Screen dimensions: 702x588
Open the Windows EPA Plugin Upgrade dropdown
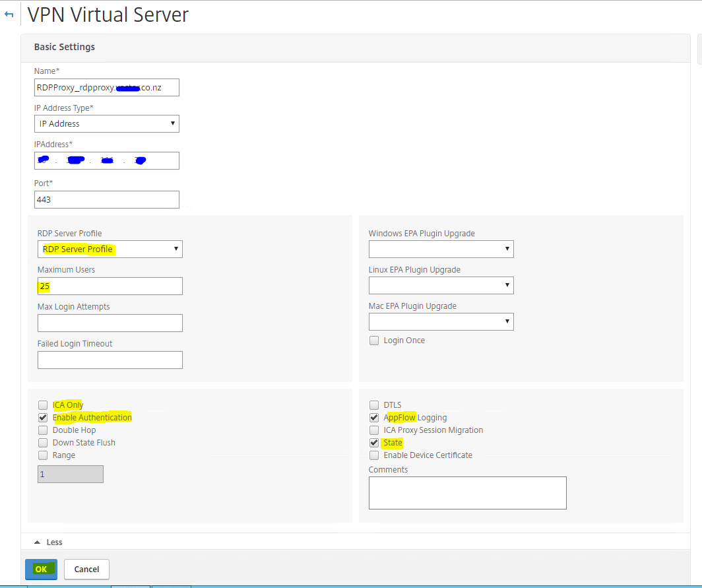(441, 249)
